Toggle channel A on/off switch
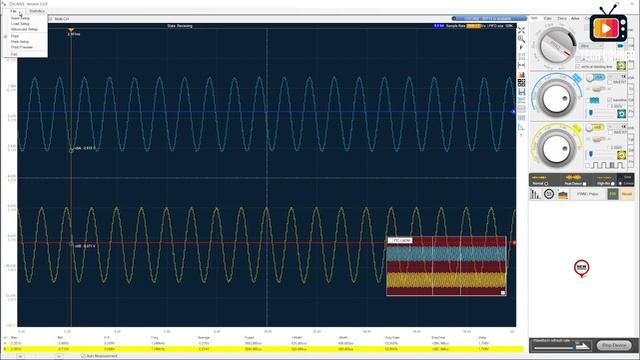 (x=595, y=78)
